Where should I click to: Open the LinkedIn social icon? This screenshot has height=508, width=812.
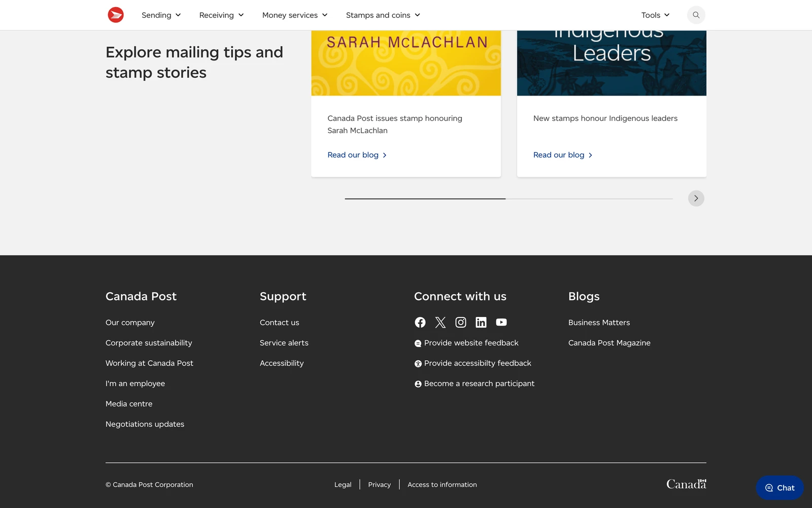click(x=481, y=322)
